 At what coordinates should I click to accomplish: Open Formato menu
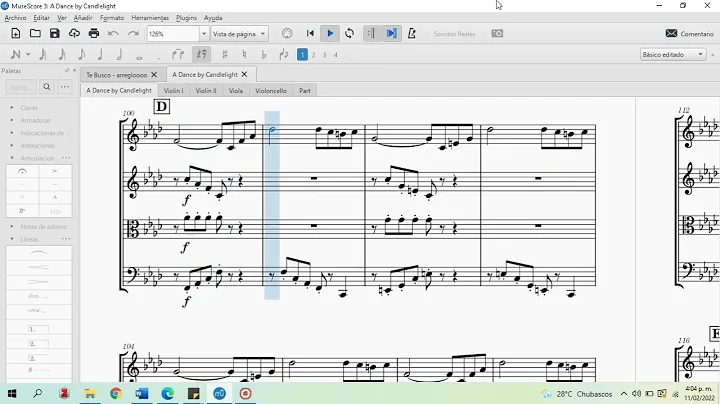[x=112, y=18]
